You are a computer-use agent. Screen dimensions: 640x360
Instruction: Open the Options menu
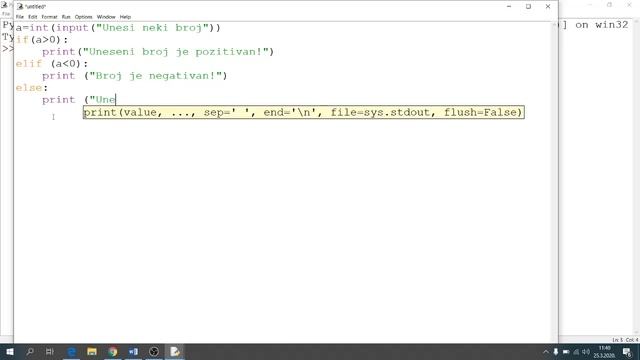(84, 17)
